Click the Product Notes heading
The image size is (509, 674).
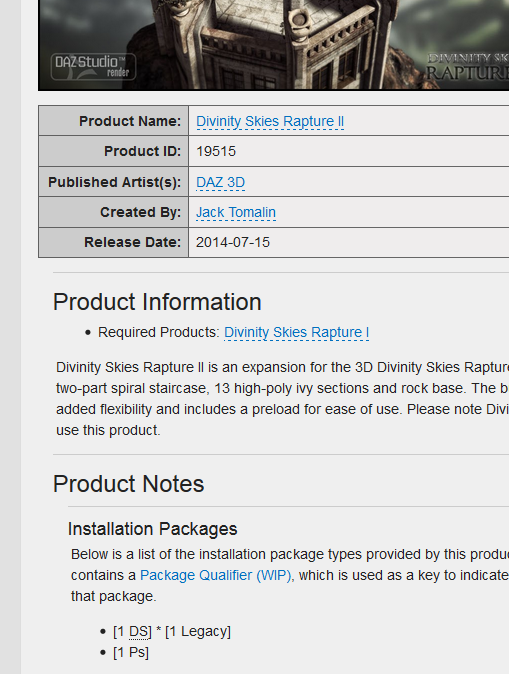point(129,484)
